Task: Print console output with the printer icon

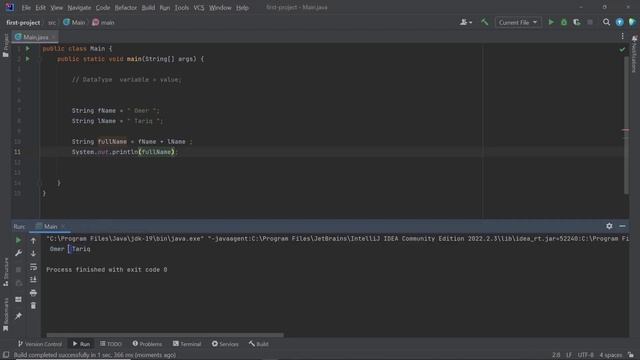Action: coord(33,293)
